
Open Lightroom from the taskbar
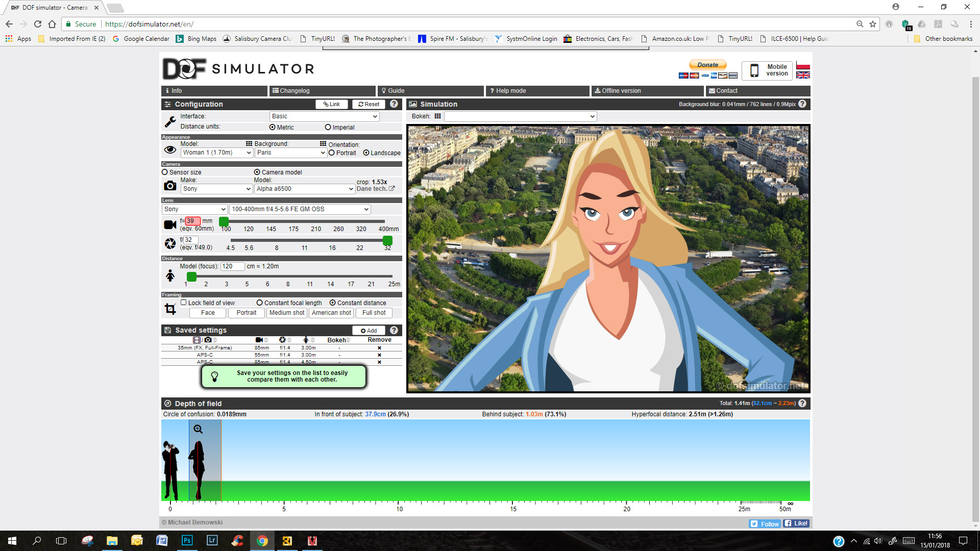coord(212,541)
